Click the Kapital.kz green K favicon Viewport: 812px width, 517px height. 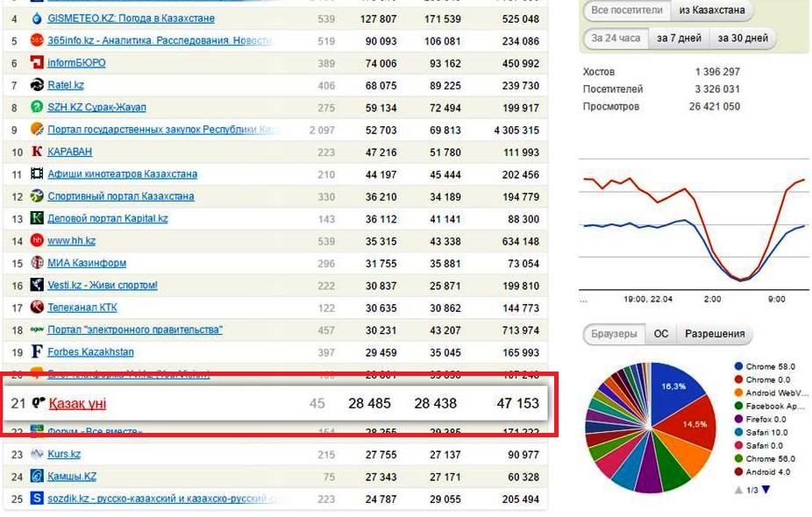coord(37,218)
